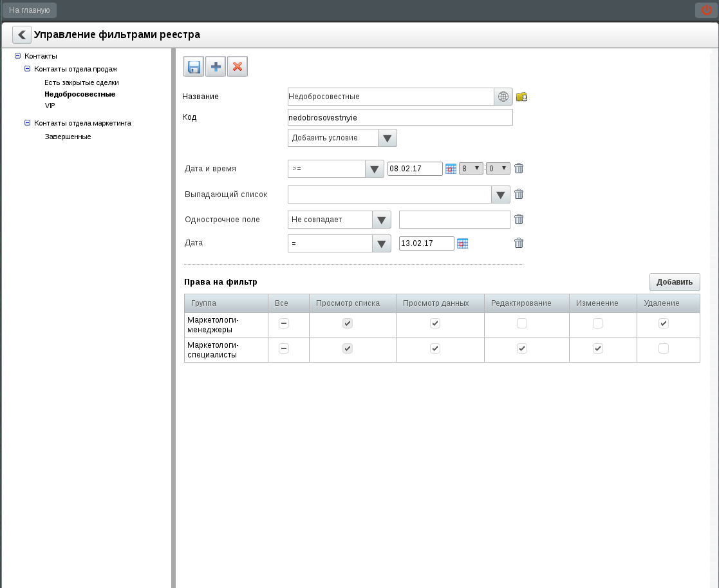
Task: Click the delete filter red cross icon
Action: coord(238,66)
